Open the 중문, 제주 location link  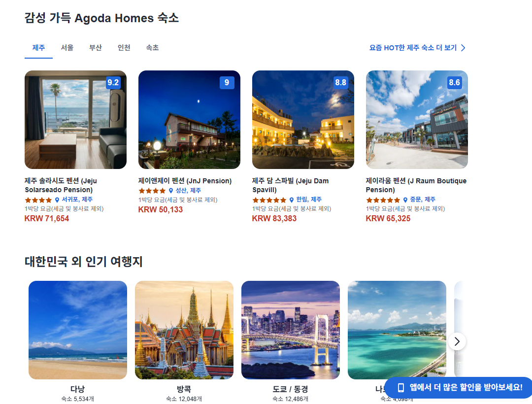click(x=423, y=200)
